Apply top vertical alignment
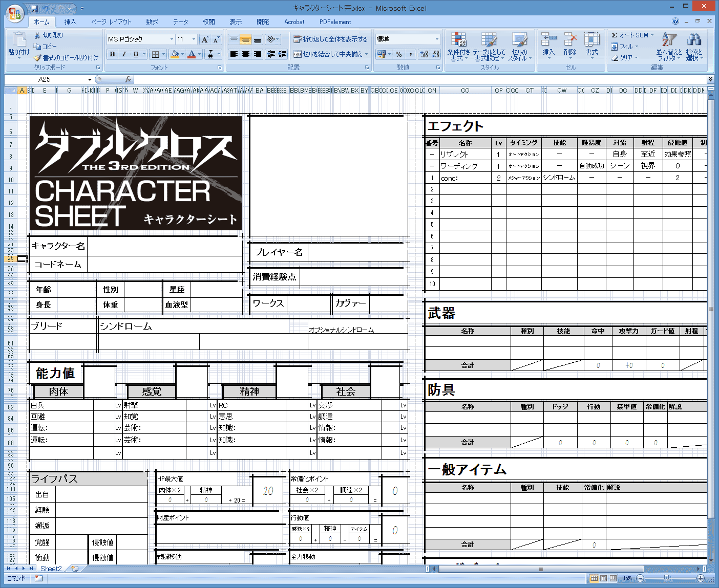The image size is (719, 588). coord(234,39)
